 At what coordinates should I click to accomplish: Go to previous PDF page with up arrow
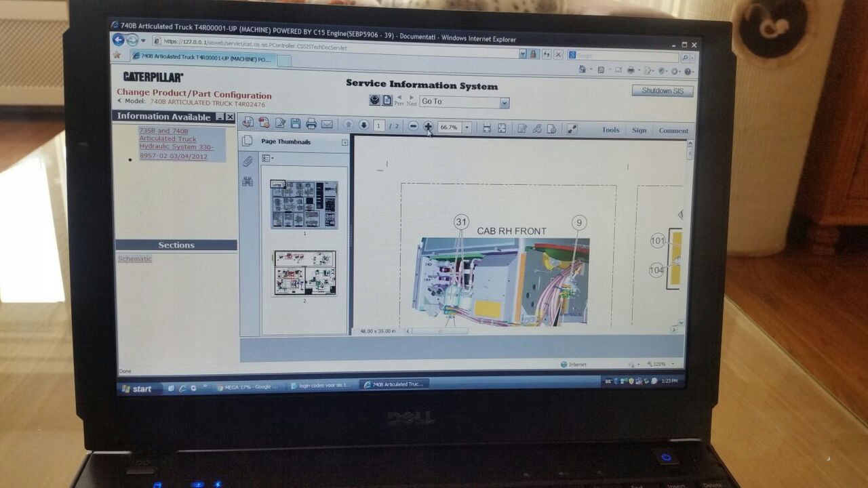point(348,125)
